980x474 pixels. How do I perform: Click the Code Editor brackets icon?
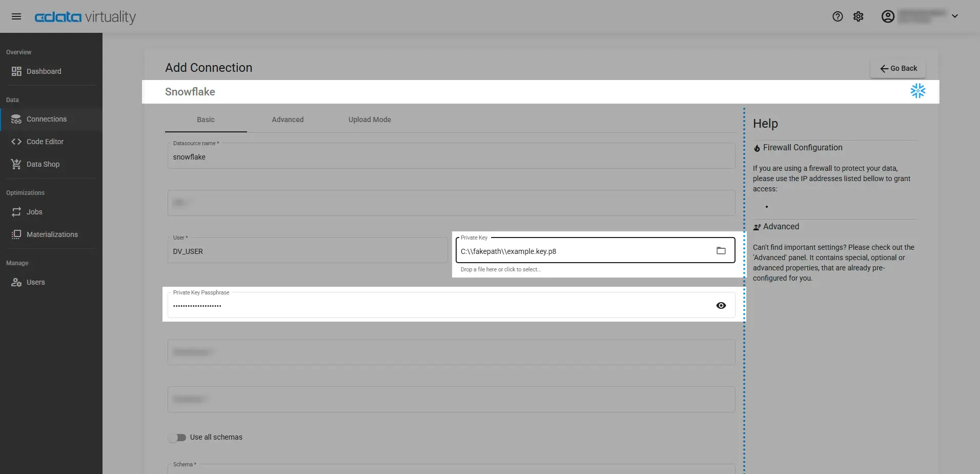coord(16,142)
